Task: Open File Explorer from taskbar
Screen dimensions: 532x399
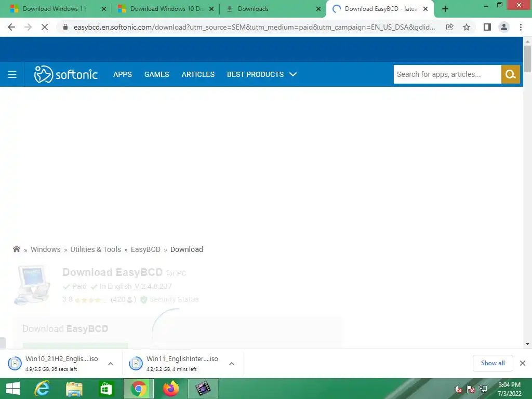Action: coord(74,389)
